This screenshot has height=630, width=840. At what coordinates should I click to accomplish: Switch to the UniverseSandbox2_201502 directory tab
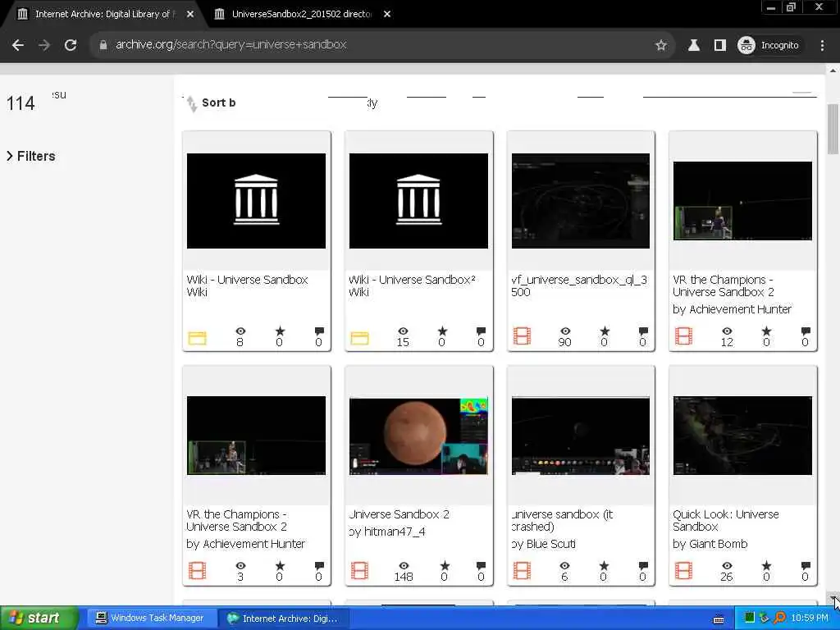coord(301,14)
